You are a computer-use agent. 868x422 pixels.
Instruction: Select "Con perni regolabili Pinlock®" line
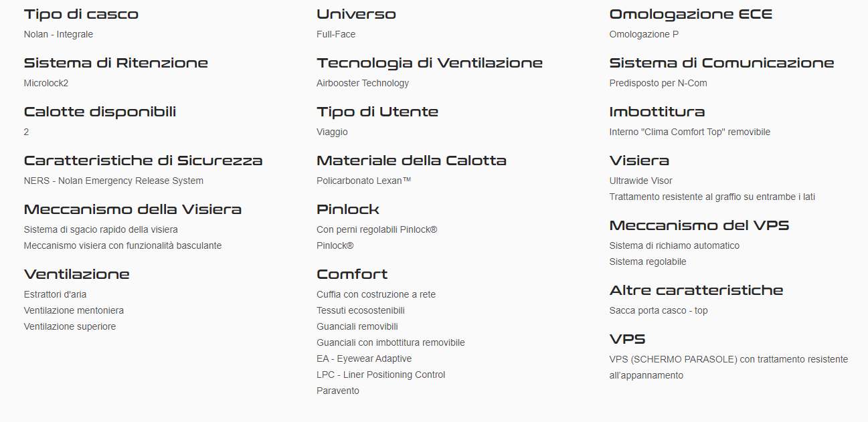click(376, 229)
